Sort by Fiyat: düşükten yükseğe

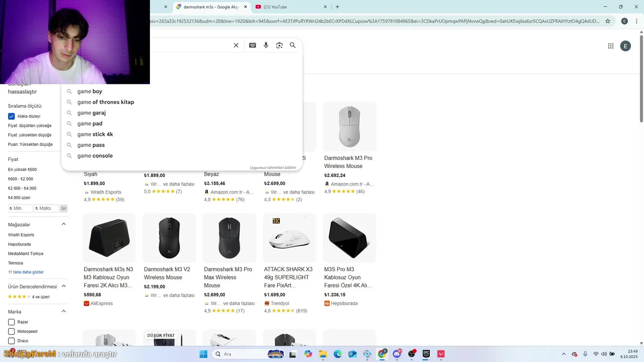pyautogui.click(x=30, y=126)
